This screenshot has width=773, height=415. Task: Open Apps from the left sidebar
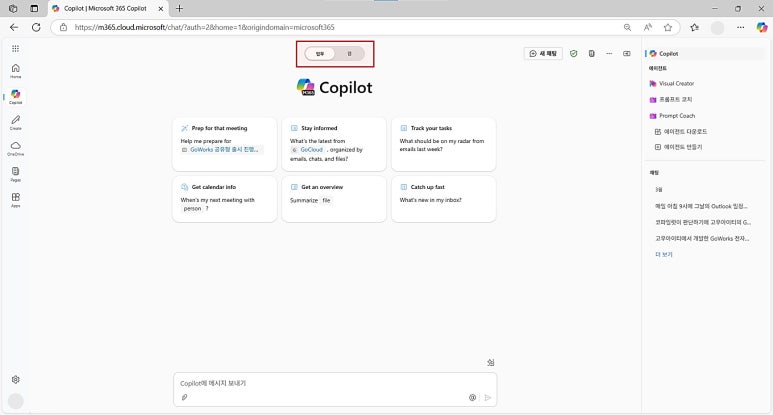[15, 199]
